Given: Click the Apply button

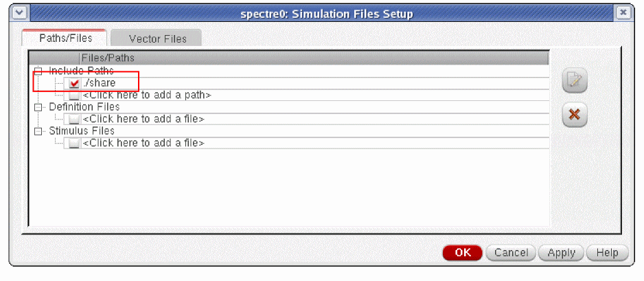Looking at the screenshot, I should click(561, 253).
